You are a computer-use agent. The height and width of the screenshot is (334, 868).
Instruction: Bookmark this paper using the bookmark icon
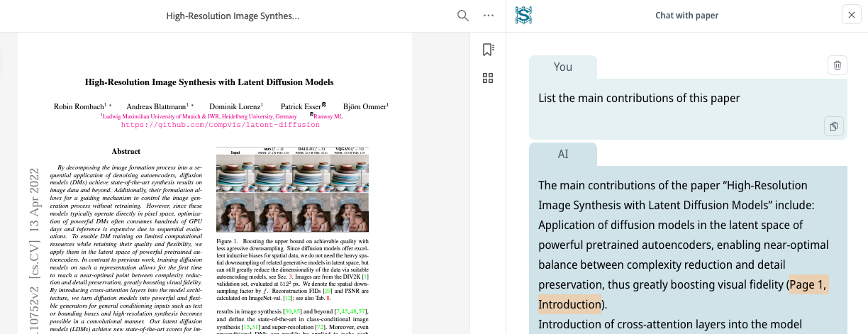488,50
